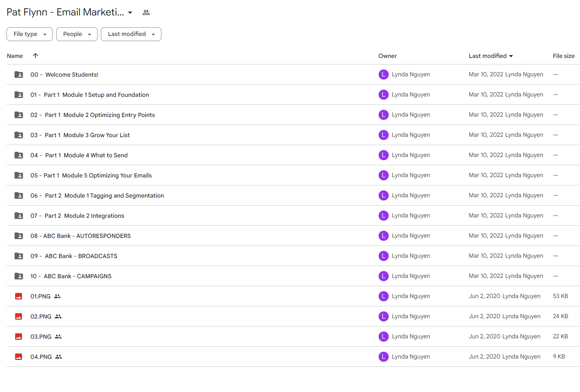The height and width of the screenshot is (392, 580).
Task: Click the Pat Flynn - Email Marketi... folder title
Action: 65,12
